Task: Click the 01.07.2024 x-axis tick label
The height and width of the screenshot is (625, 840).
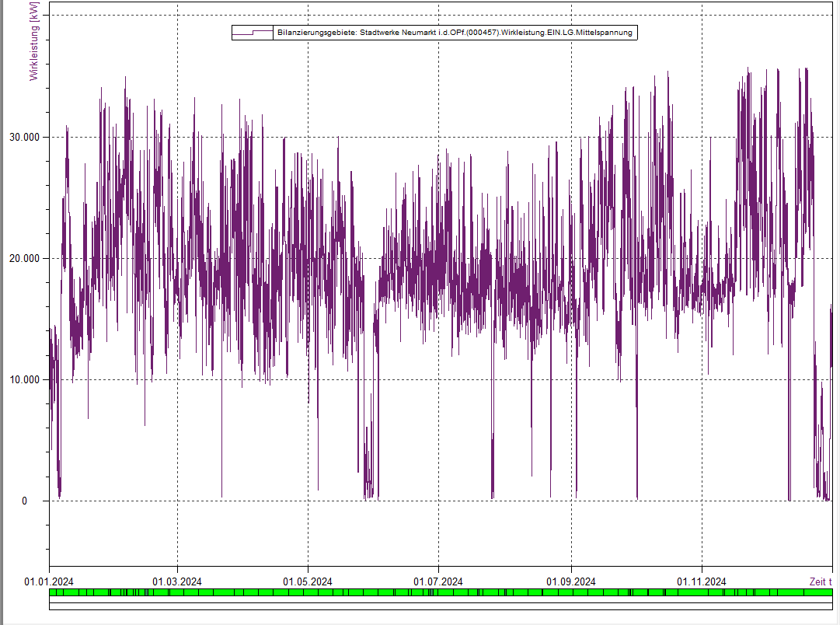Action: 438,581
